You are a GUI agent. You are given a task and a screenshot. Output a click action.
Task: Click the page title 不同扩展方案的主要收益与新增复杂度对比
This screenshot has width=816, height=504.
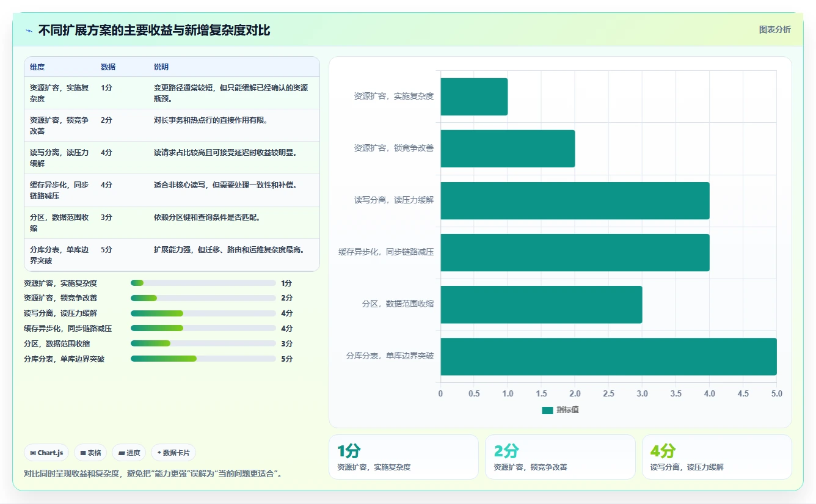click(154, 31)
